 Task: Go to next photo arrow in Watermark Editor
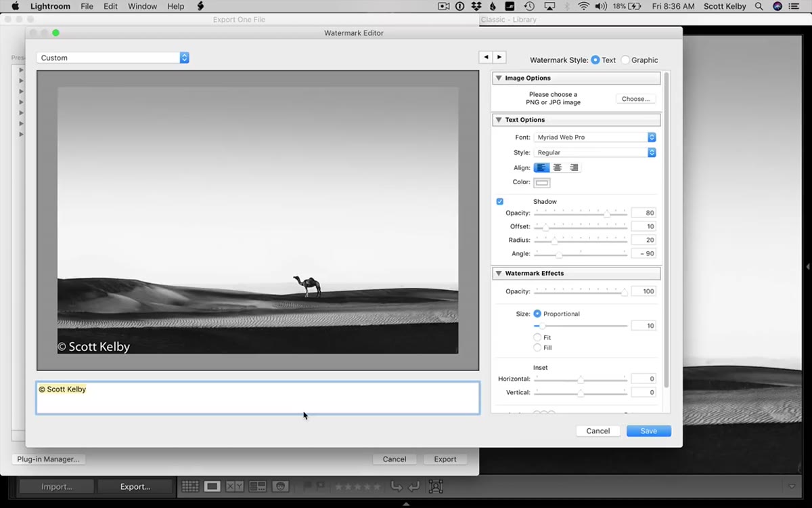coord(499,58)
